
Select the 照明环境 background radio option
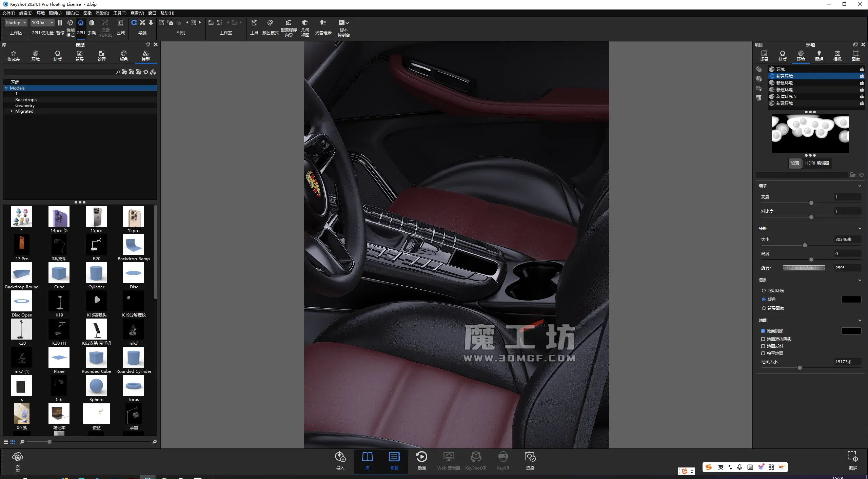click(764, 290)
